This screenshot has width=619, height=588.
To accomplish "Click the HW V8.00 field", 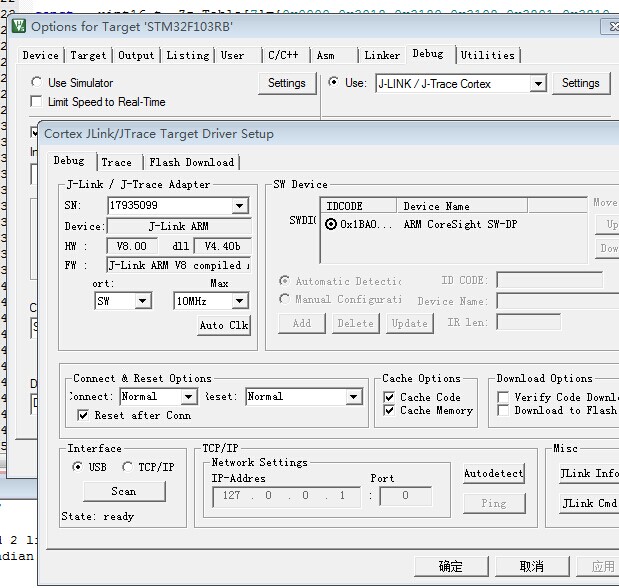I will pyautogui.click(x=132, y=246).
